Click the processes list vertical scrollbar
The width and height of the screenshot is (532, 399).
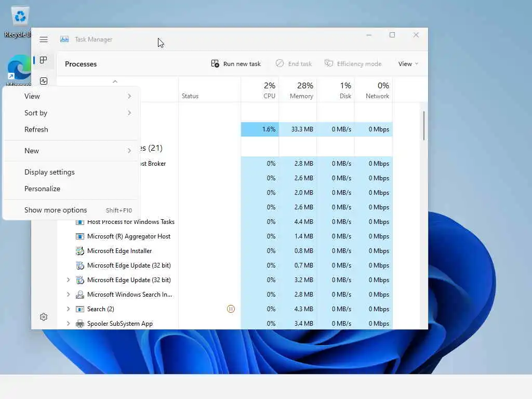[x=424, y=126]
